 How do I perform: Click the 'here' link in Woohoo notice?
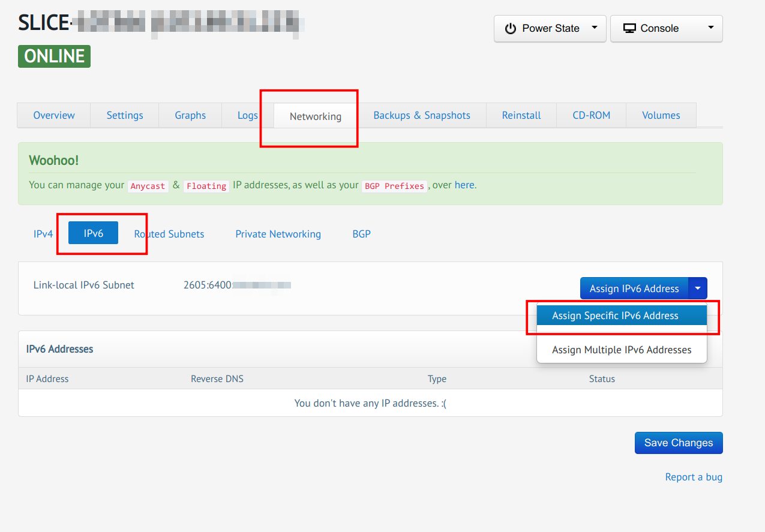click(464, 185)
